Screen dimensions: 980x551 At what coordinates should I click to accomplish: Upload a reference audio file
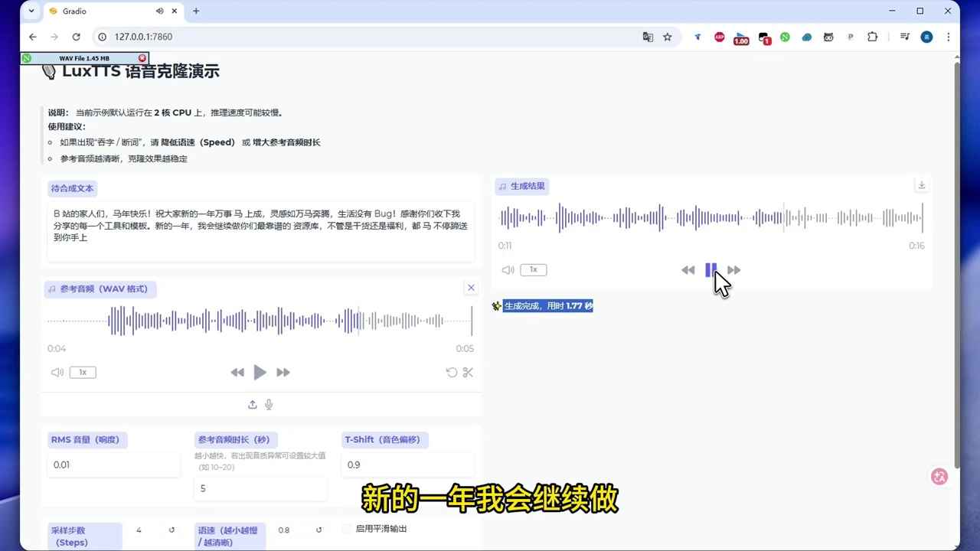tap(253, 404)
